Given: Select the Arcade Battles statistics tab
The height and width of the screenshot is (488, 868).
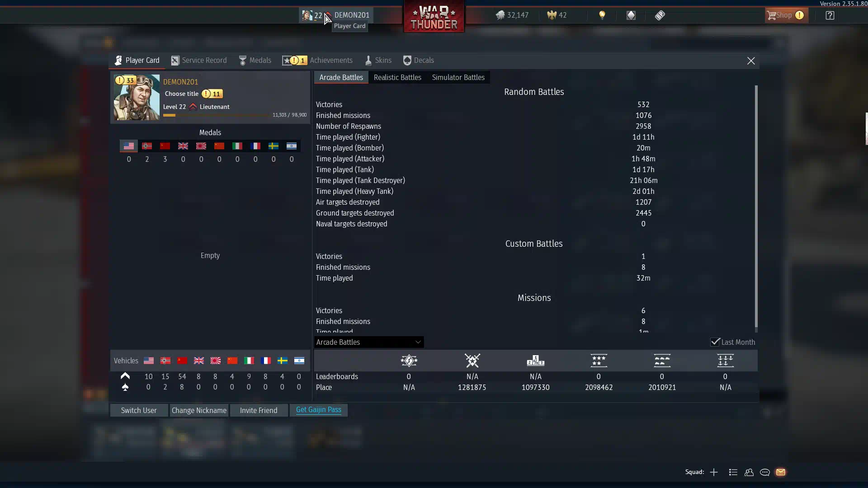Looking at the screenshot, I should [341, 77].
